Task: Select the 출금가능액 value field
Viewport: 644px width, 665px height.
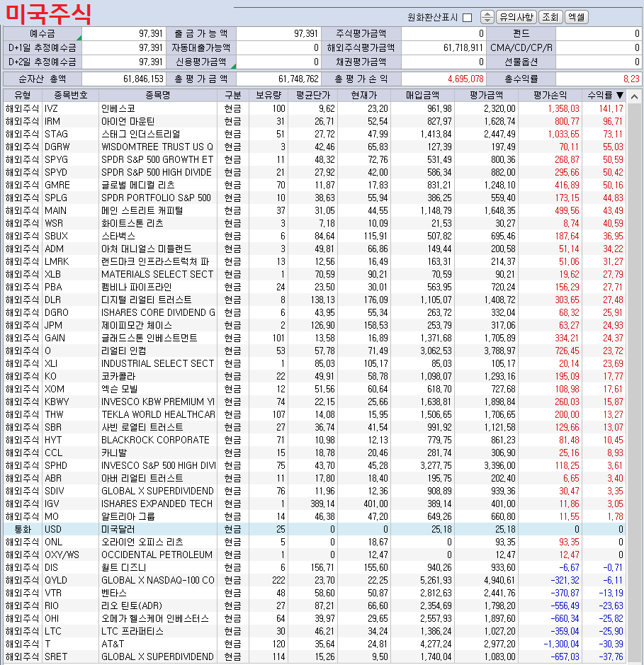Action: point(278,33)
